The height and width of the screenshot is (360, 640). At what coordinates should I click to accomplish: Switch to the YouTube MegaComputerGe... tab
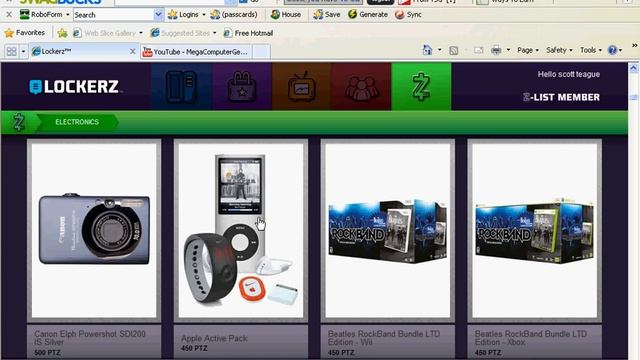point(196,52)
